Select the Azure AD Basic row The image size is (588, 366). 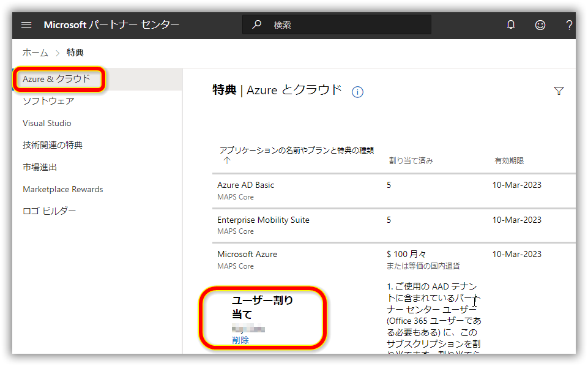[394, 191]
